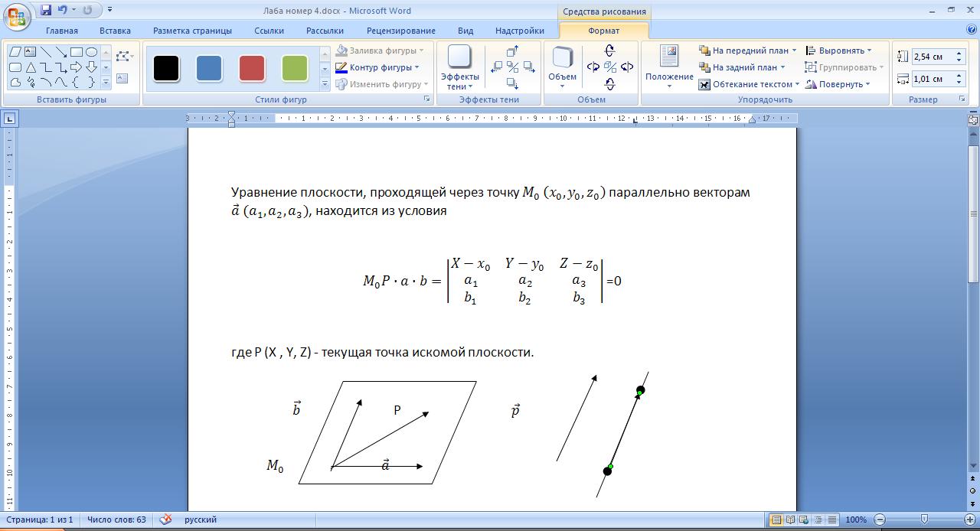Screen dimensions: 980x531
Task: Toggle shadow on/off center icon
Action: 513,67
